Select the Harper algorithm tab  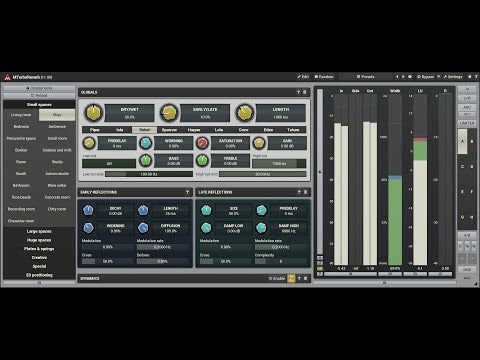point(194,130)
